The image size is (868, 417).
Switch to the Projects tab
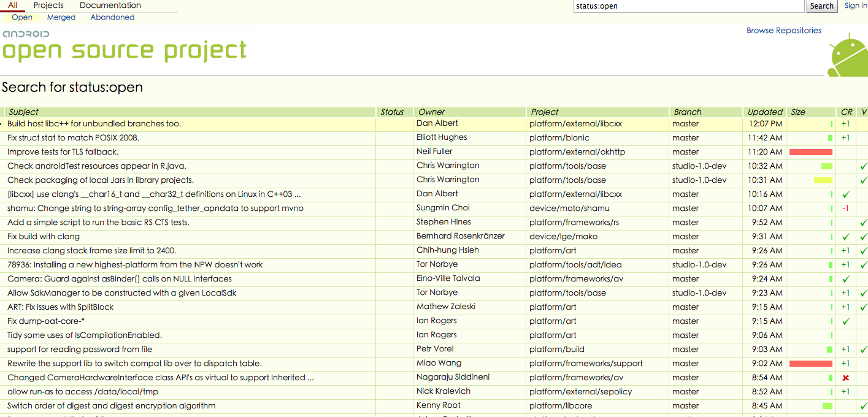(x=48, y=5)
